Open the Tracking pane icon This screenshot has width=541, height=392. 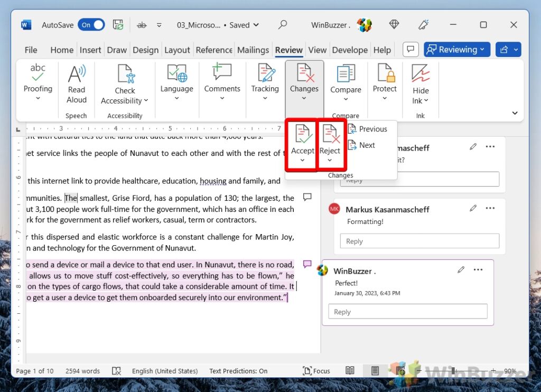(x=265, y=79)
